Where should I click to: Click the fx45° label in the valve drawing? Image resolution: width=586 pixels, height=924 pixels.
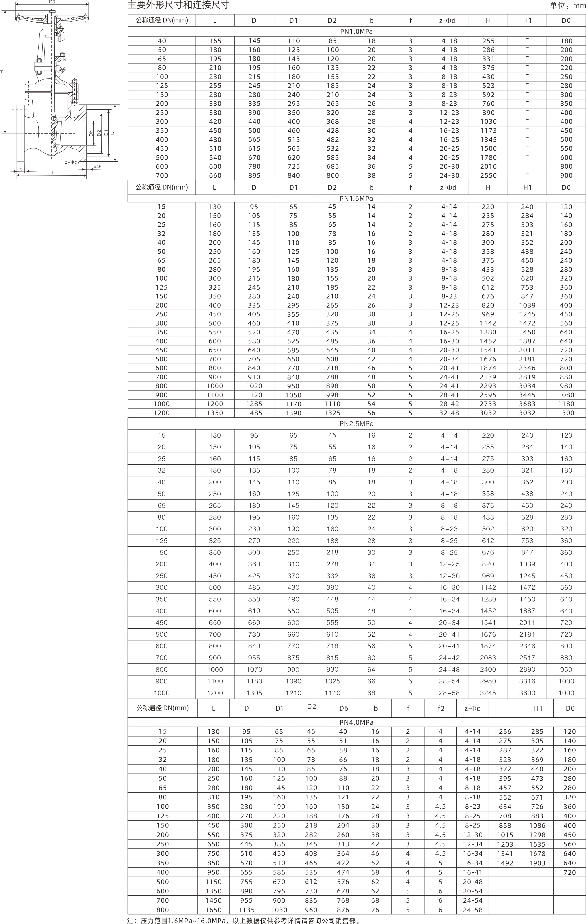98,167
